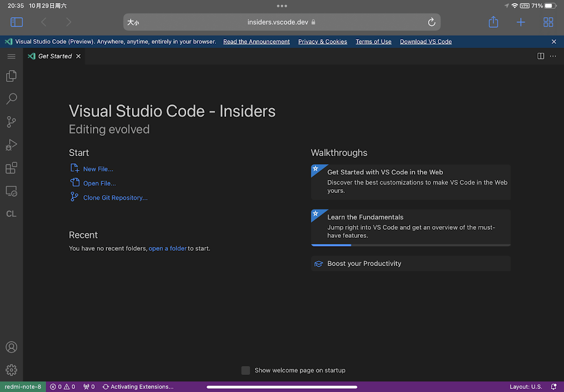The image size is (564, 392).
Task: Open the Remote Explorer view
Action: pos(11,191)
